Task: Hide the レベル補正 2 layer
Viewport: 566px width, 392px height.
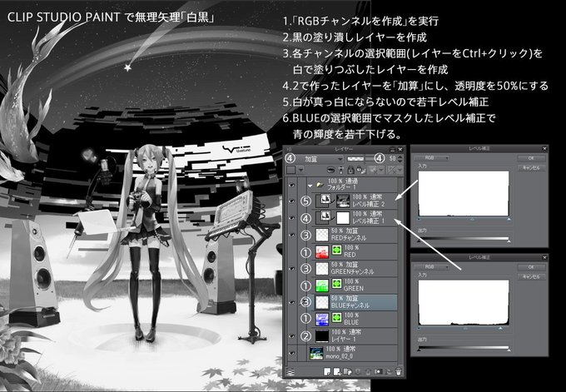Action: coord(291,201)
